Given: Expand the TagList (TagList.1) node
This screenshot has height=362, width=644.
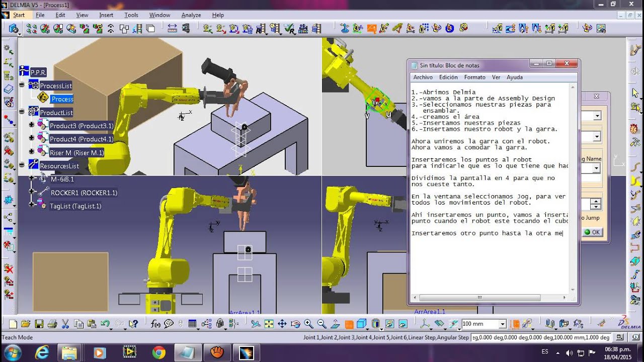Looking at the screenshot, I should click(x=32, y=205).
